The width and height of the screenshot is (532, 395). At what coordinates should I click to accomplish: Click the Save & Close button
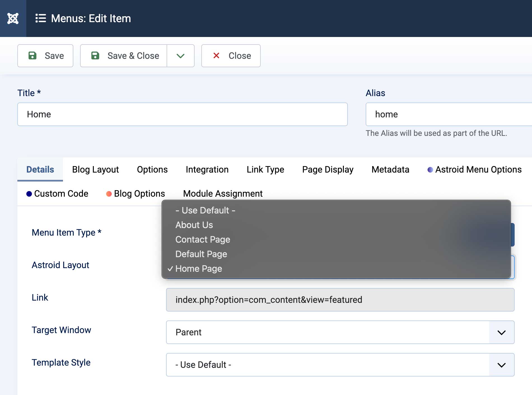124,56
